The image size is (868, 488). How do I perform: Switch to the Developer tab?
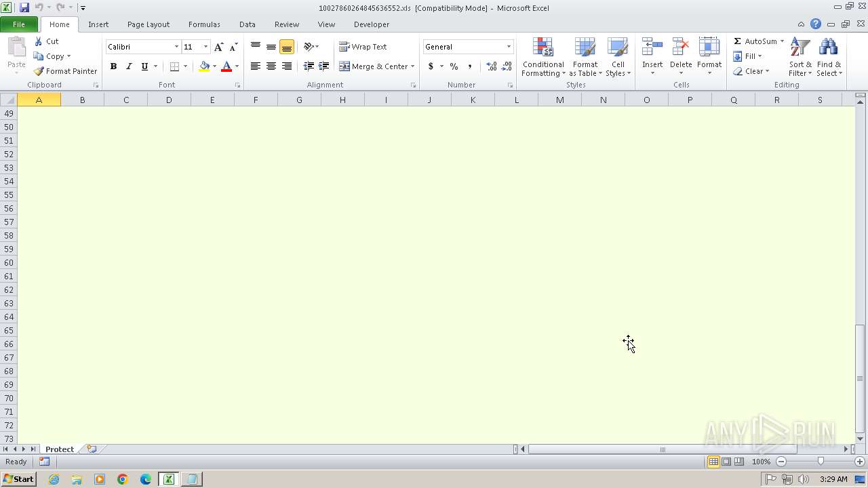372,24
